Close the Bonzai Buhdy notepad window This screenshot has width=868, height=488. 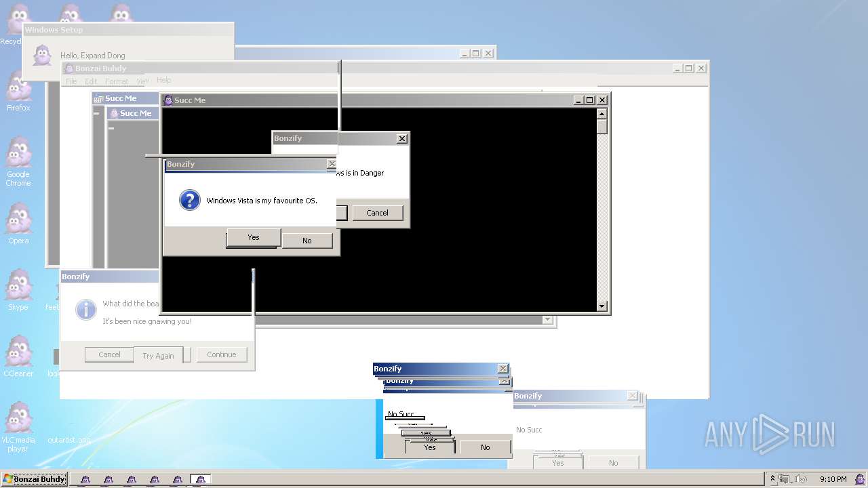point(701,68)
